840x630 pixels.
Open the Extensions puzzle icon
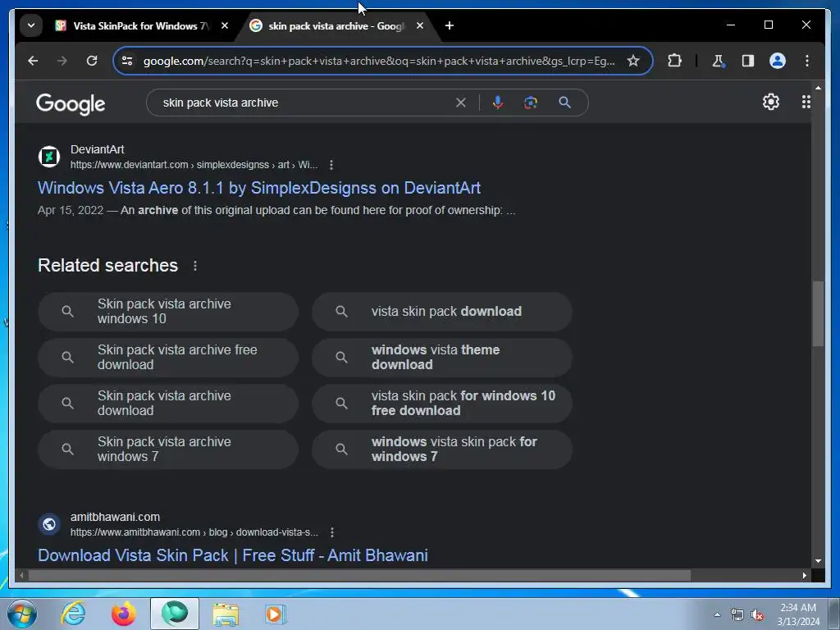(674, 61)
